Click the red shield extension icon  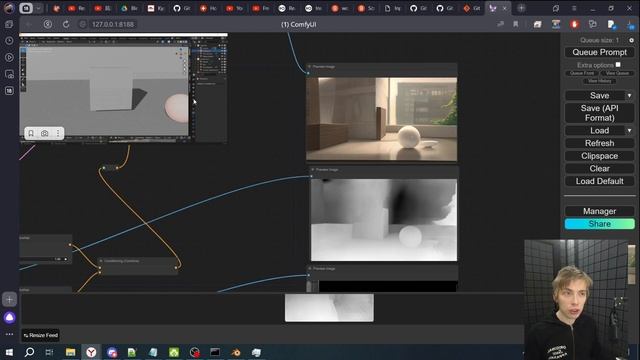tap(575, 24)
